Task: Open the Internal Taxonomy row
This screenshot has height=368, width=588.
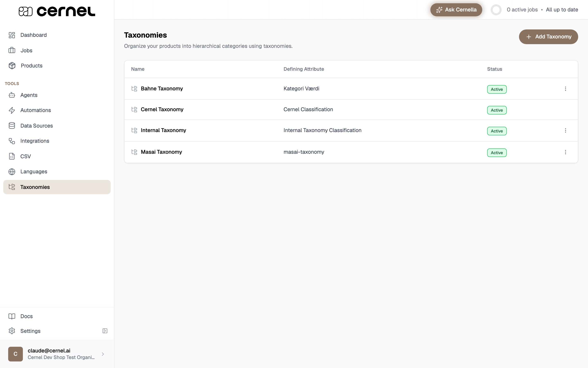Action: pos(351,130)
